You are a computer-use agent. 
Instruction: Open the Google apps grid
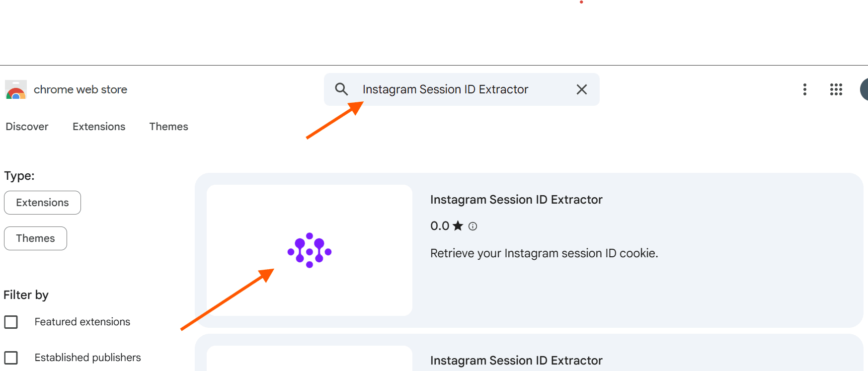tap(836, 89)
